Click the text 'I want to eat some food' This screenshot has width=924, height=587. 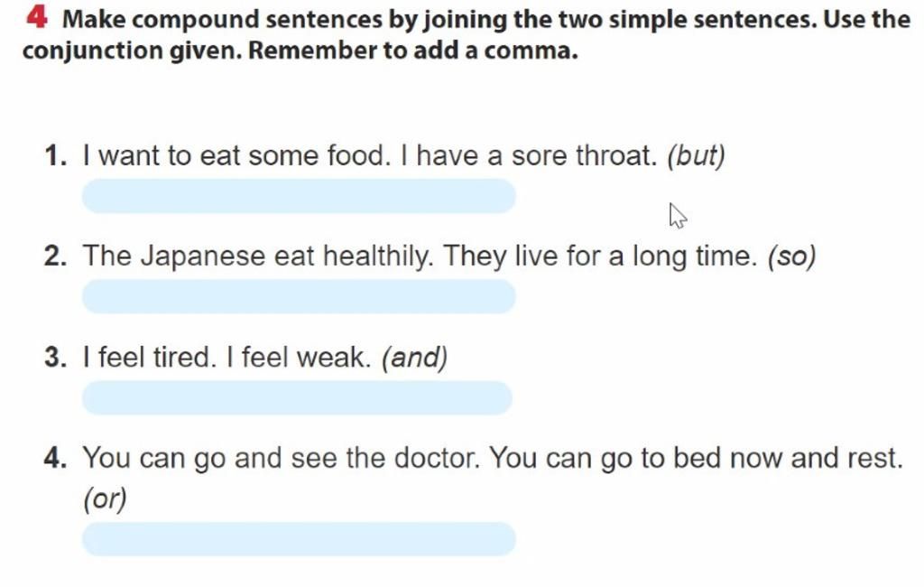coord(236,155)
